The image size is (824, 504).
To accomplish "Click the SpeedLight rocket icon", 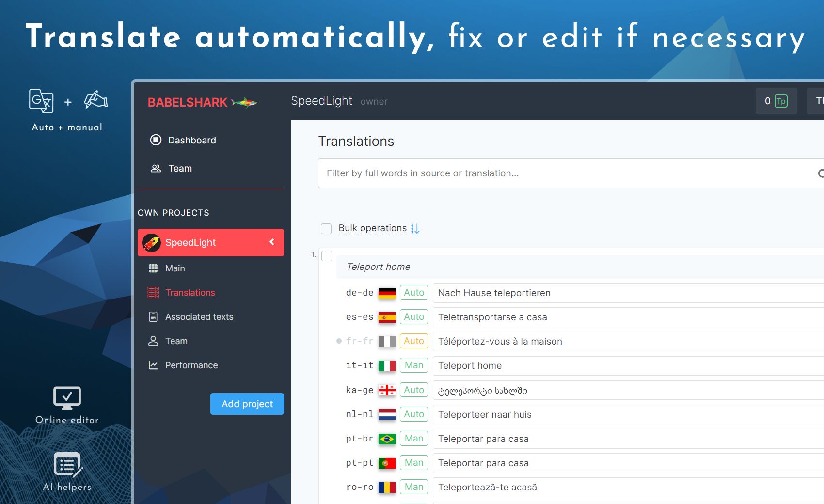I will click(151, 242).
